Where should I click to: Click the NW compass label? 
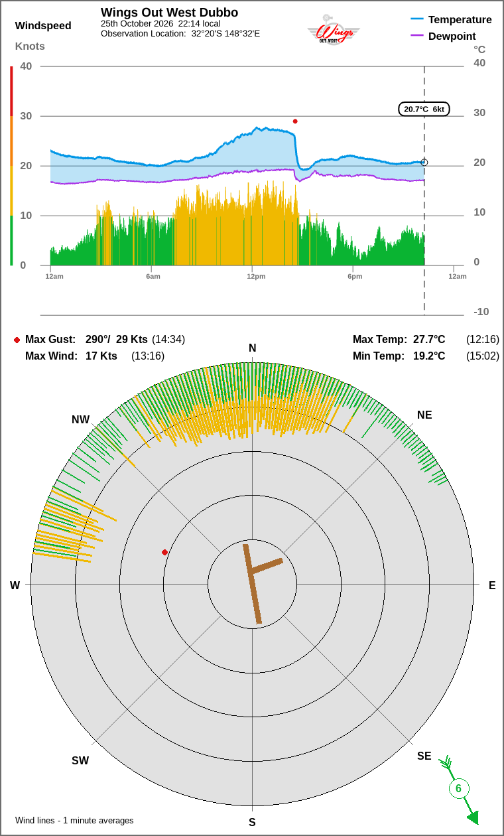tap(80, 419)
